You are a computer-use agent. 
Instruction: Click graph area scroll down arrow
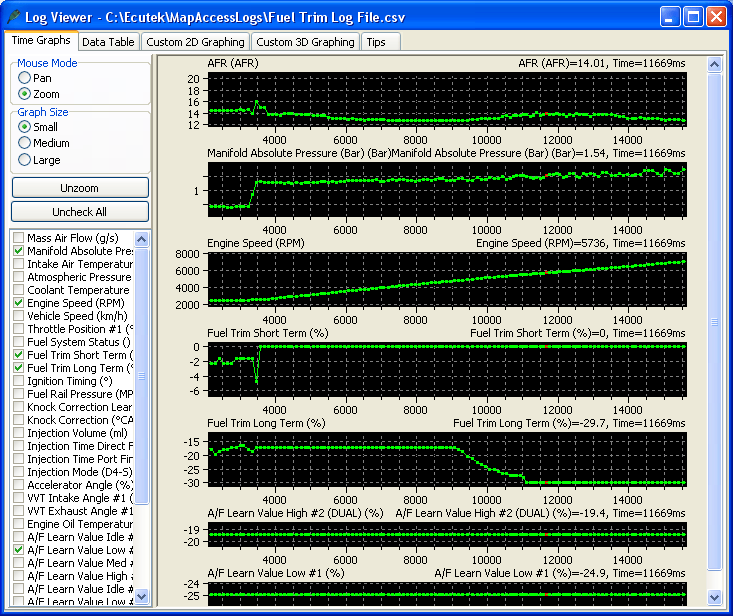pyautogui.click(x=714, y=597)
